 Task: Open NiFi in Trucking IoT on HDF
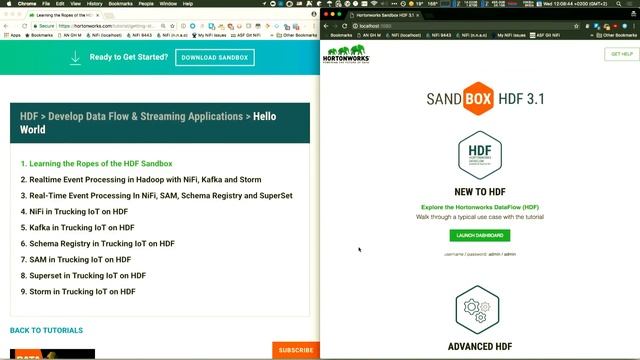pyautogui.click(x=78, y=211)
